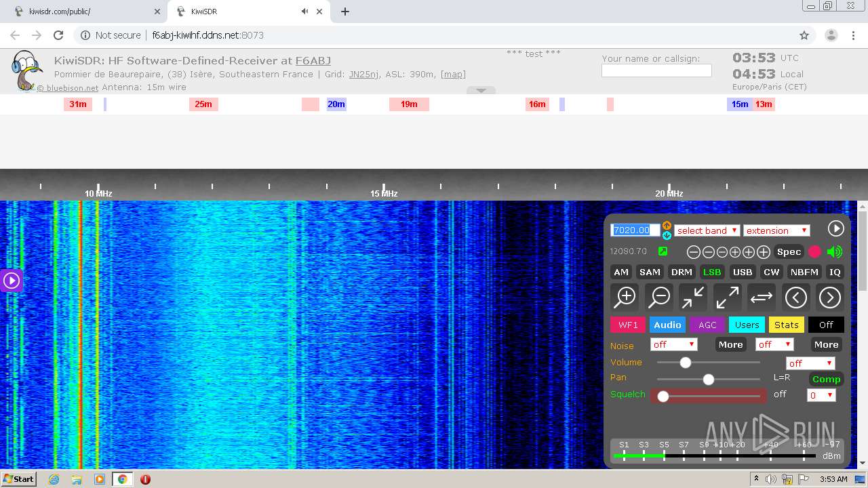The width and height of the screenshot is (868, 488).
Task: Open the select band dropdown
Action: [x=707, y=230]
